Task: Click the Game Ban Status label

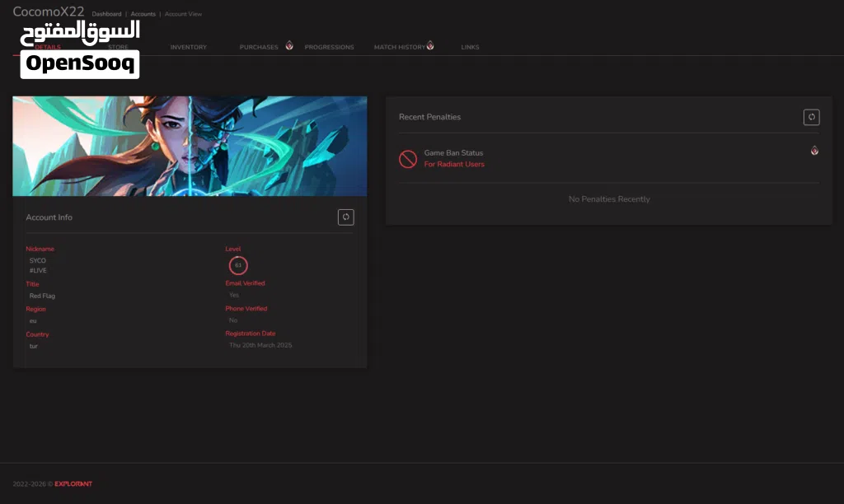Action: pos(453,152)
